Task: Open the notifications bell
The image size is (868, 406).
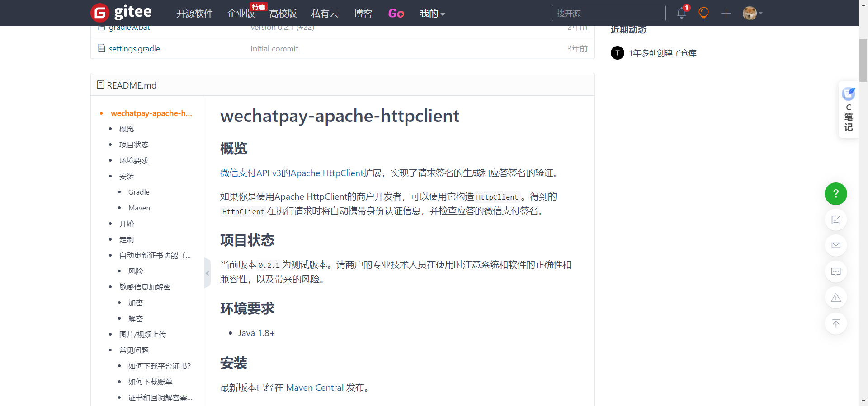Action: pos(682,13)
